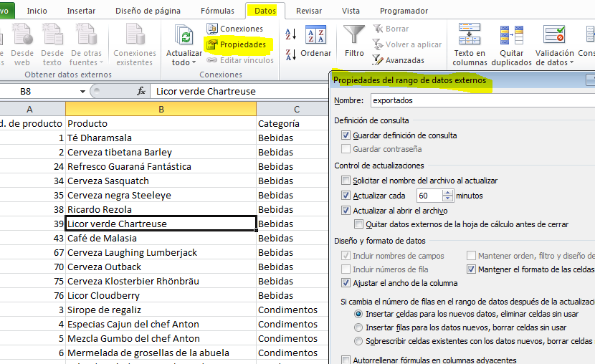Enable Solicitar el nombre del archivo al actualizar
595x364 pixels.
tap(346, 181)
